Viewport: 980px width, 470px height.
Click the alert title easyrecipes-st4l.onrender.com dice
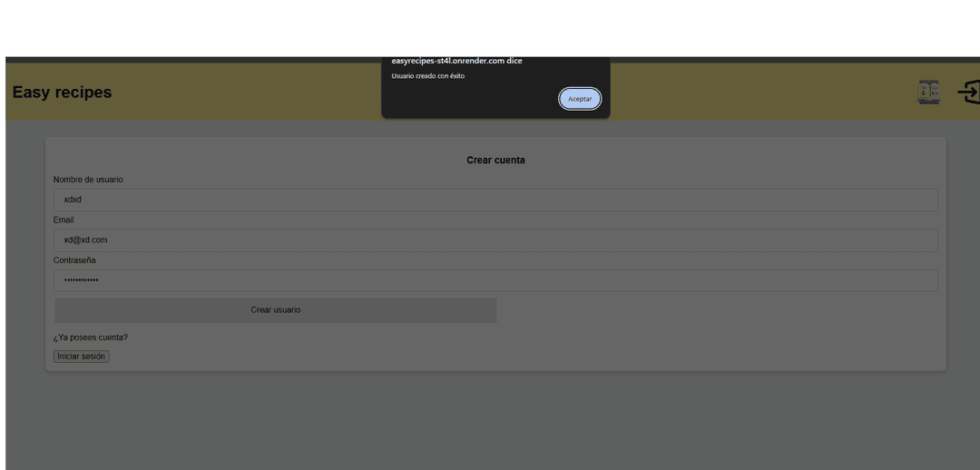click(x=456, y=61)
